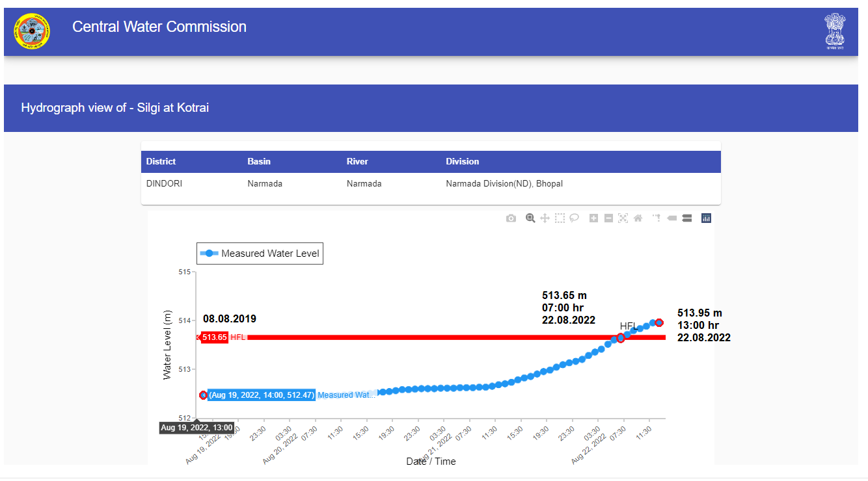Zoom in using the plus icon
This screenshot has width=868, height=481.
coord(593,218)
